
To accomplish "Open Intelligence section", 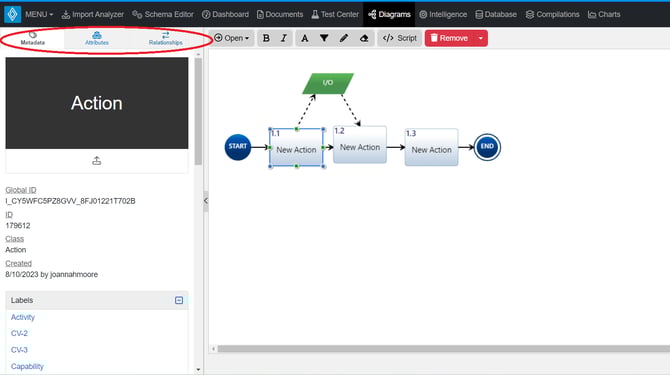I will (443, 15).
